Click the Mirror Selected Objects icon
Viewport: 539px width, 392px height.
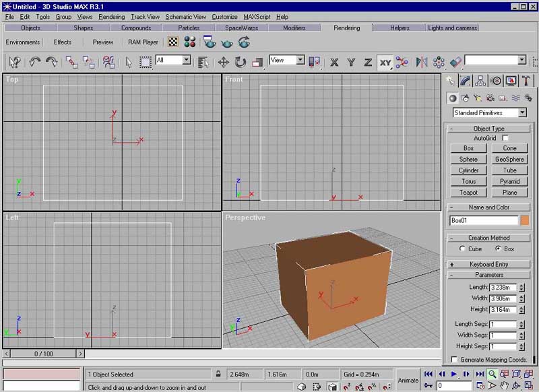(422, 62)
